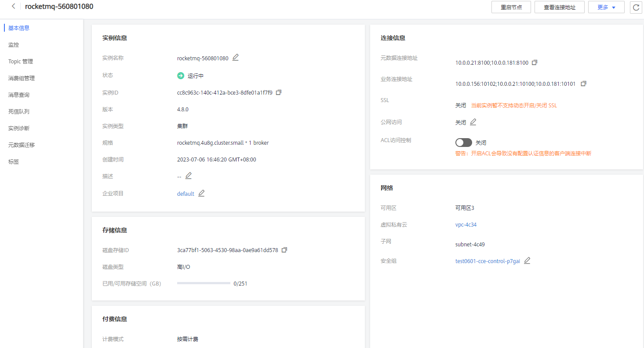Click the orange SSL notice text
Screen dimensions: 644x348
pos(514,106)
